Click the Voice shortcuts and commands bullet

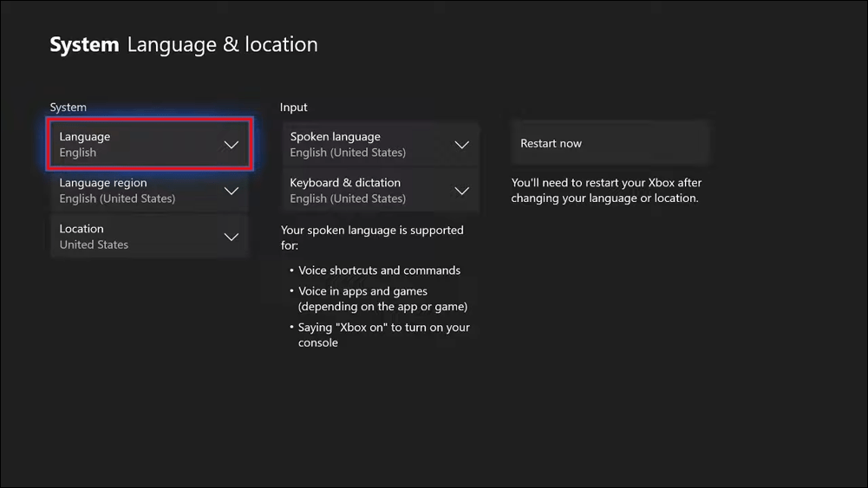(x=379, y=270)
